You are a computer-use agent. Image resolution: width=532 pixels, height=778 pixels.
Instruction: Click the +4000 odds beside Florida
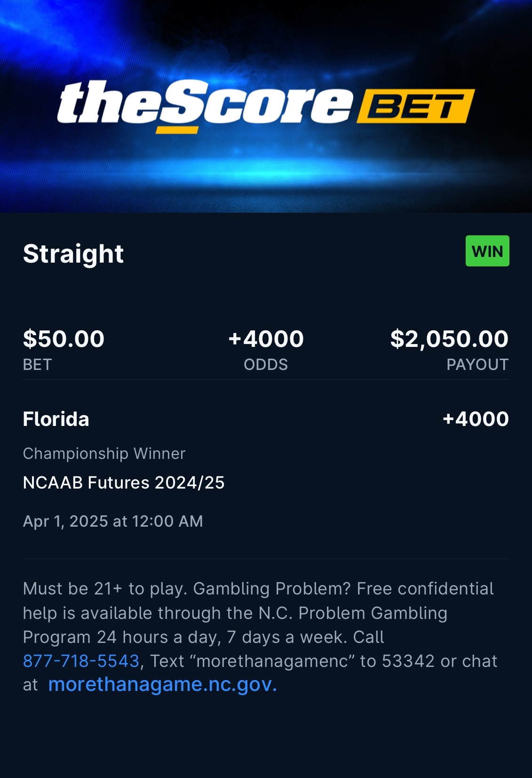pos(476,419)
